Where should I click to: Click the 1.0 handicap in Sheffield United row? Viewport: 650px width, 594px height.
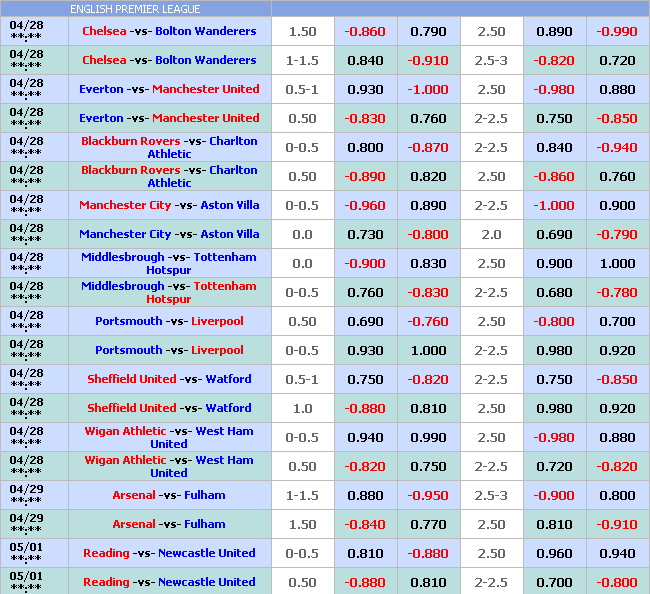[x=302, y=409]
